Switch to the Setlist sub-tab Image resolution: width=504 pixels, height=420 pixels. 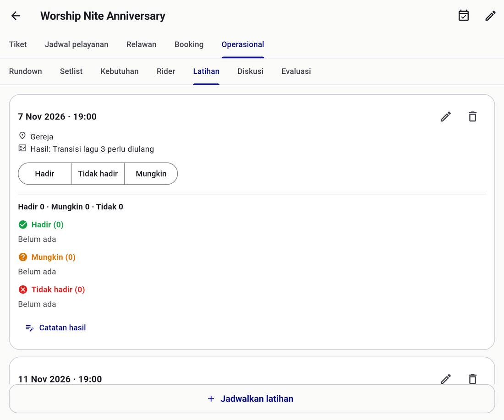(71, 71)
